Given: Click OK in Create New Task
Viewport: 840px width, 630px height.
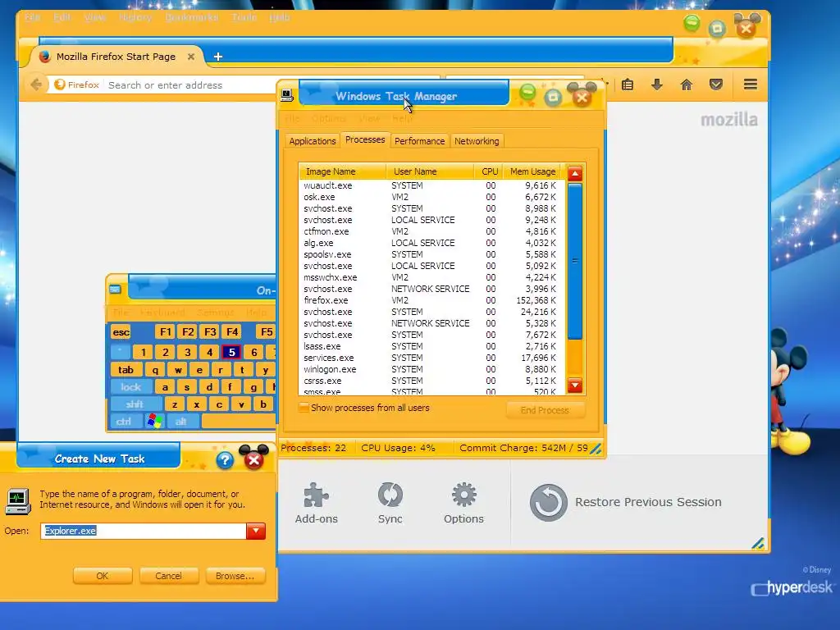Looking at the screenshot, I should point(103,576).
